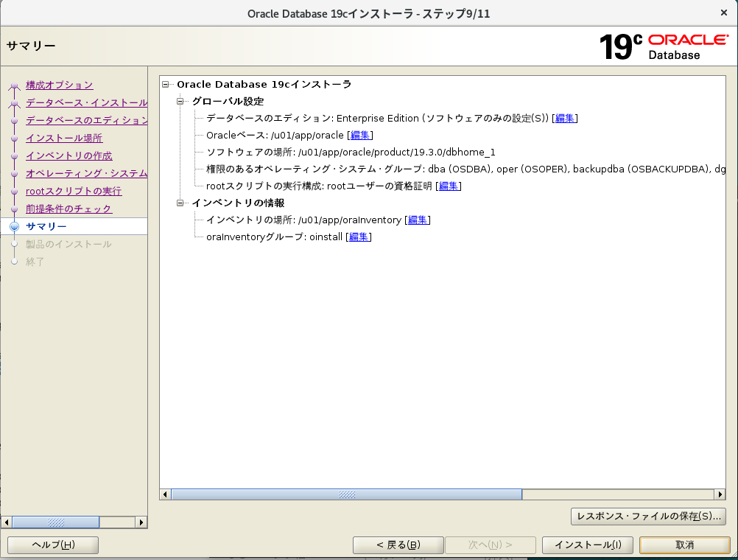
Task: Edit the インベントリの場所 setting
Action: [x=418, y=220]
